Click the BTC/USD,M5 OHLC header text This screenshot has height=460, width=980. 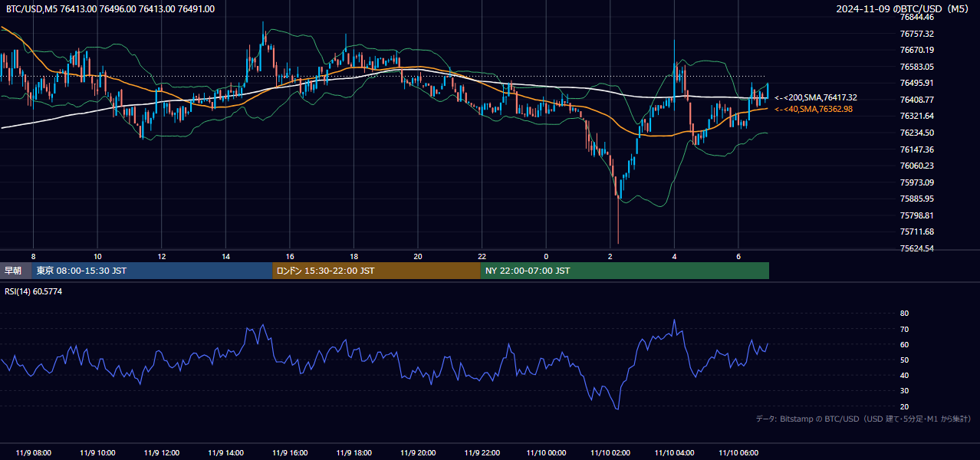tap(110, 9)
